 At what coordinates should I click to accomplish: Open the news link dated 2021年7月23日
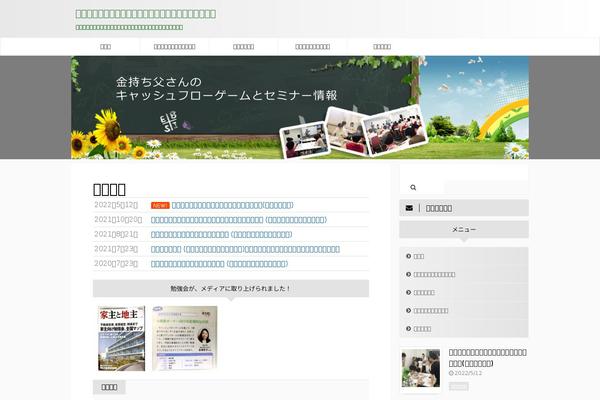pos(245,249)
